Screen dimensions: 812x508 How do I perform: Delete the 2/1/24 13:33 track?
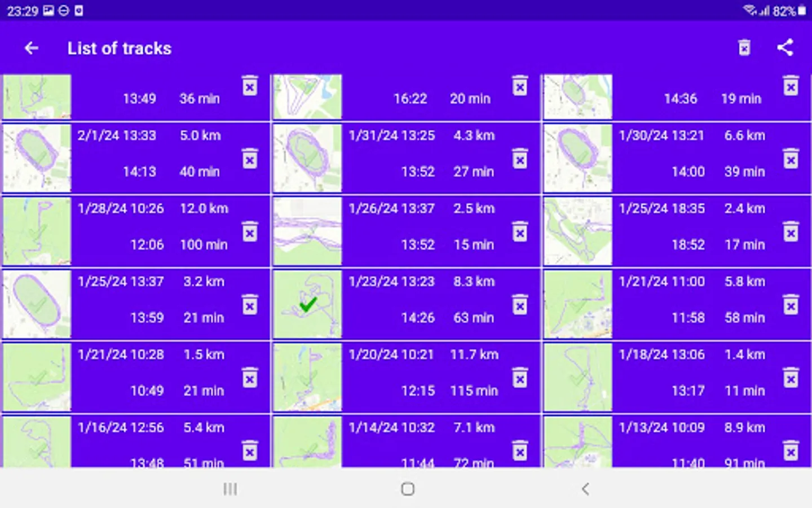click(250, 160)
